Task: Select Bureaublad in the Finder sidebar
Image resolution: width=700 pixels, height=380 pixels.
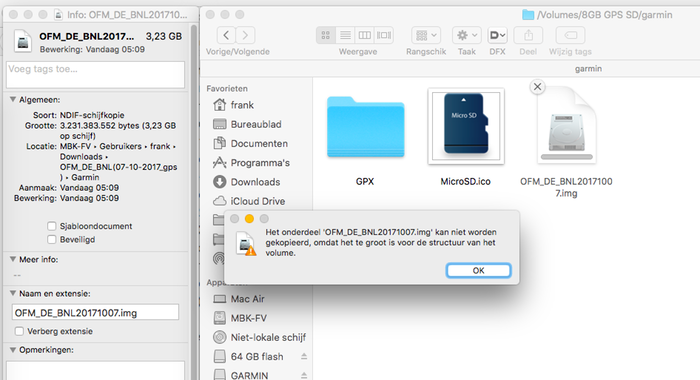Action: [257, 124]
